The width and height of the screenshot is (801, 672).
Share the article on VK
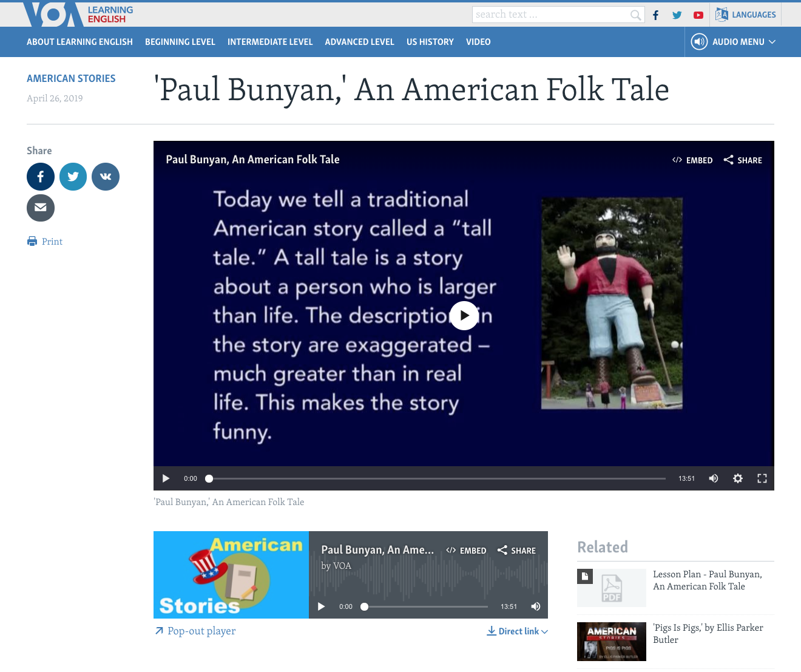coord(106,176)
